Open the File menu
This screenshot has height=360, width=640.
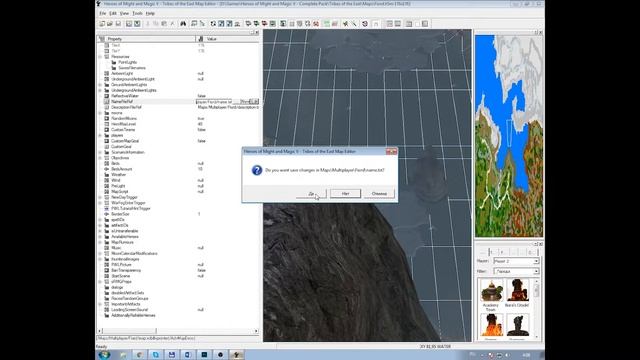pyautogui.click(x=102, y=13)
